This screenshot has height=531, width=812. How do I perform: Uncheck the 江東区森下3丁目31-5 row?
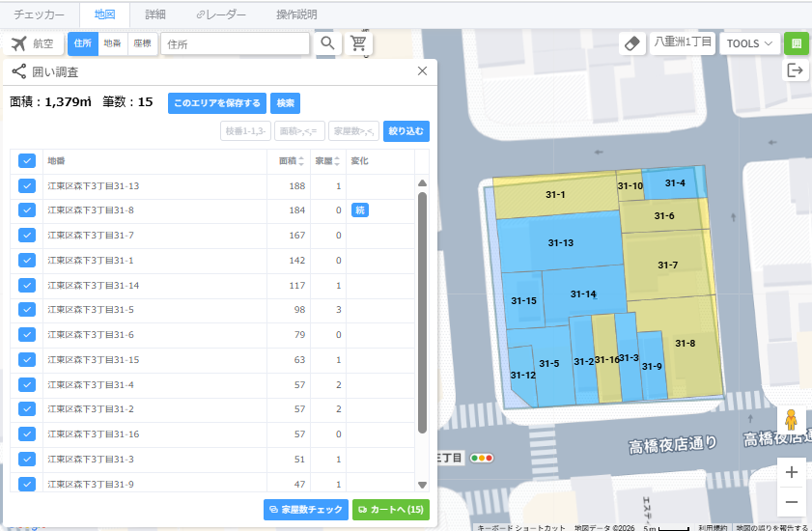pos(27,309)
